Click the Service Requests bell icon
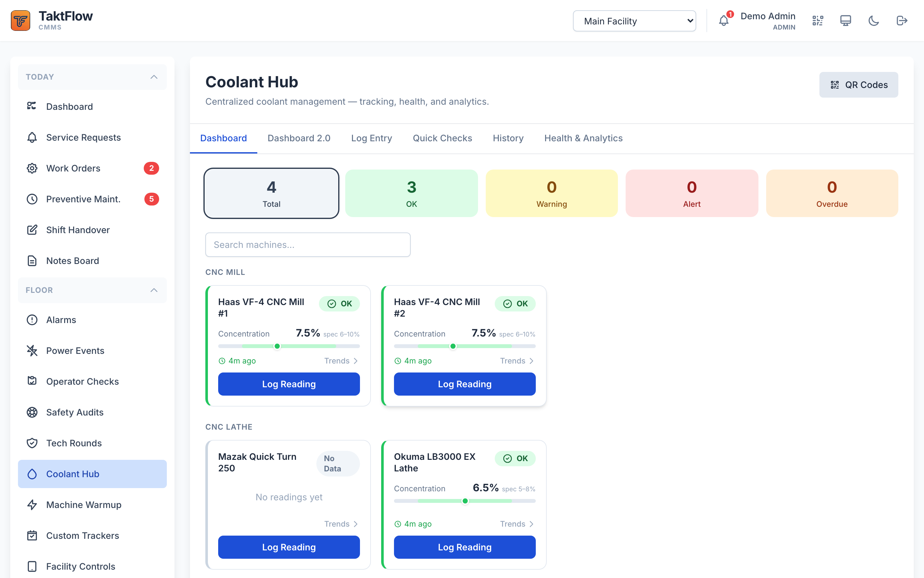This screenshot has height=578, width=924. pyautogui.click(x=32, y=137)
